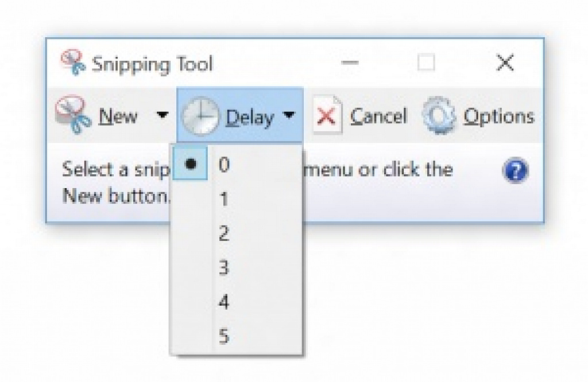Click the Options gear icon
Image resolution: width=588 pixels, height=382 pixels.
tap(438, 115)
